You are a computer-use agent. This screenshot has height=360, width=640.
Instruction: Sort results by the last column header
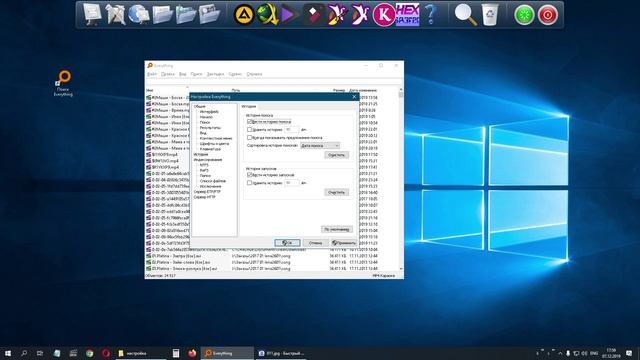coord(363,90)
